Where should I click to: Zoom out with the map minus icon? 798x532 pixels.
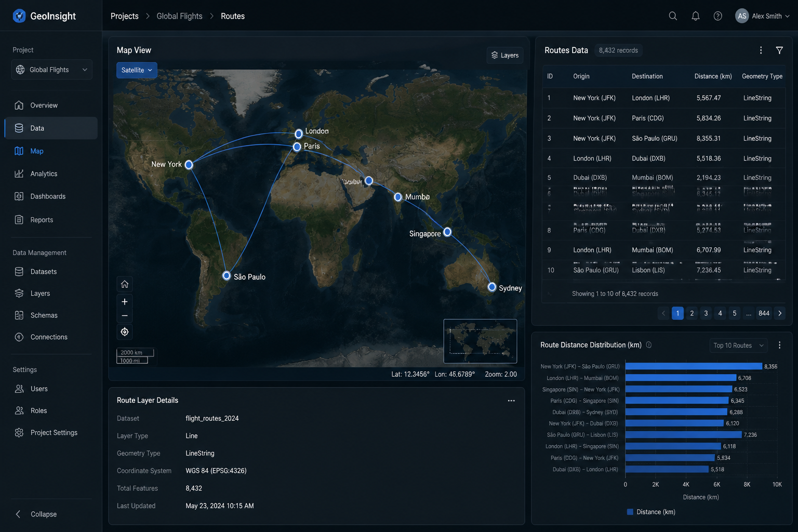[x=125, y=316]
